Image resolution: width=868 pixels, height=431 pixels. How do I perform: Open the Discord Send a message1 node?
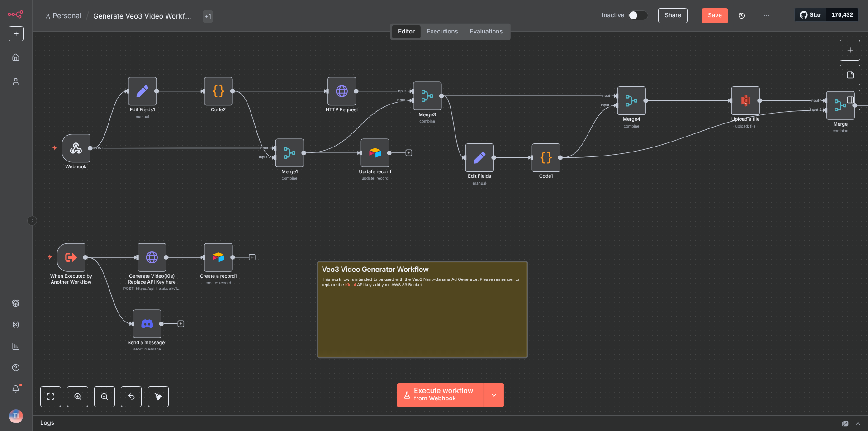[x=147, y=324]
